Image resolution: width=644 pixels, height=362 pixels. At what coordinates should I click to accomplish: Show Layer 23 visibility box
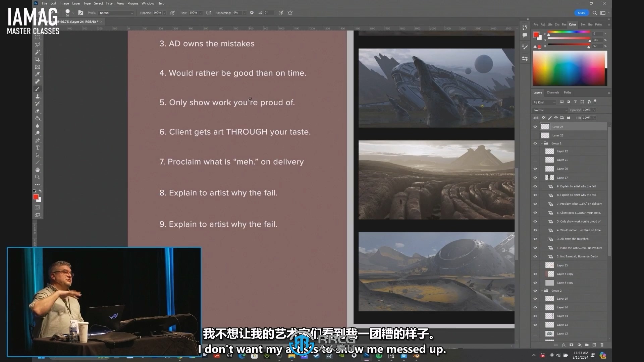point(535,135)
